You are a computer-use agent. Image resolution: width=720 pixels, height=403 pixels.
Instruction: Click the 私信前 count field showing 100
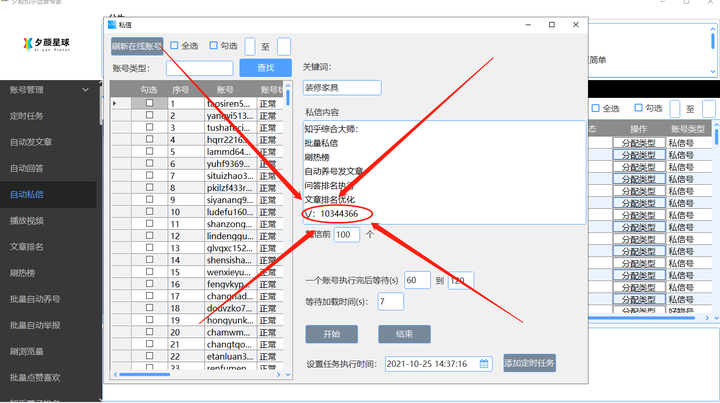click(x=347, y=235)
